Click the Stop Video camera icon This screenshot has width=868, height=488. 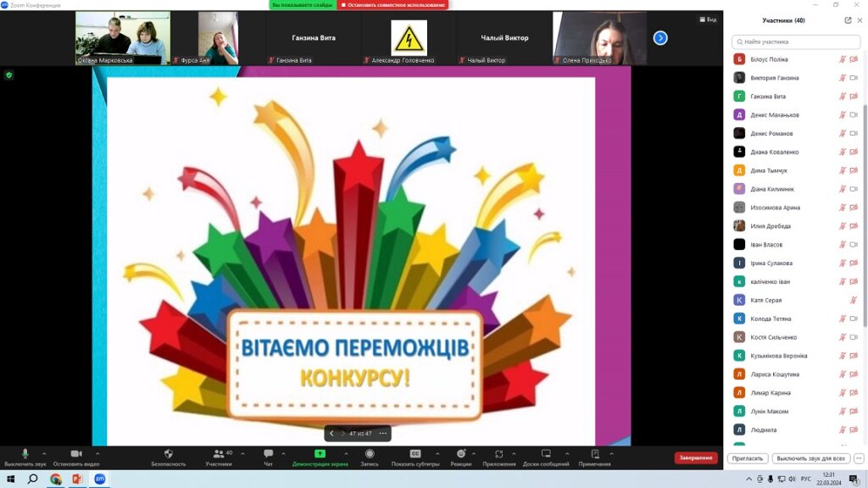76,454
